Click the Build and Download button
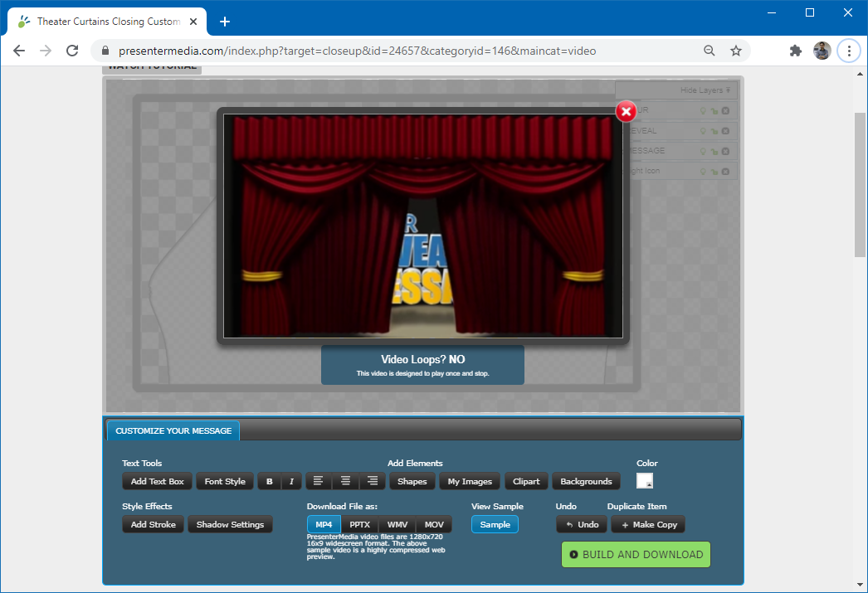The height and width of the screenshot is (593, 868). click(636, 554)
